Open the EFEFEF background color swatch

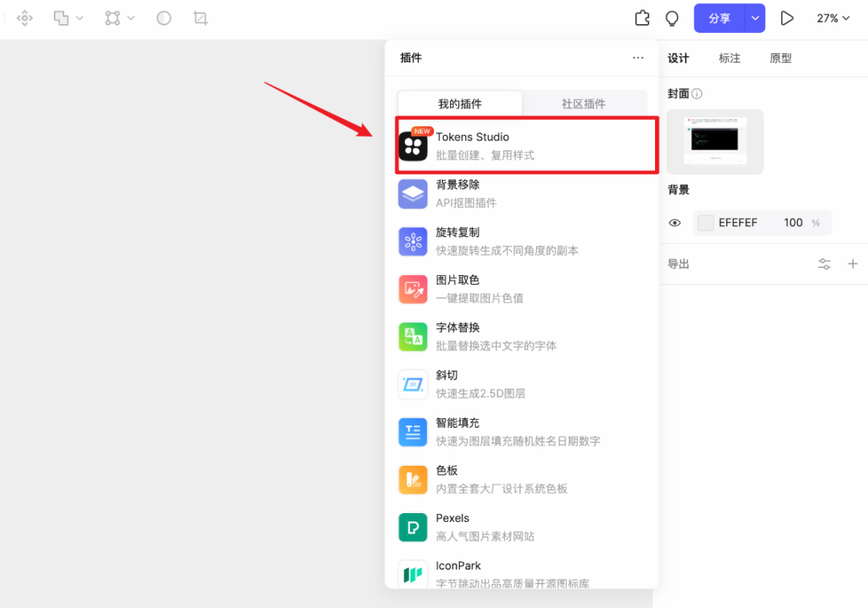pyautogui.click(x=706, y=223)
